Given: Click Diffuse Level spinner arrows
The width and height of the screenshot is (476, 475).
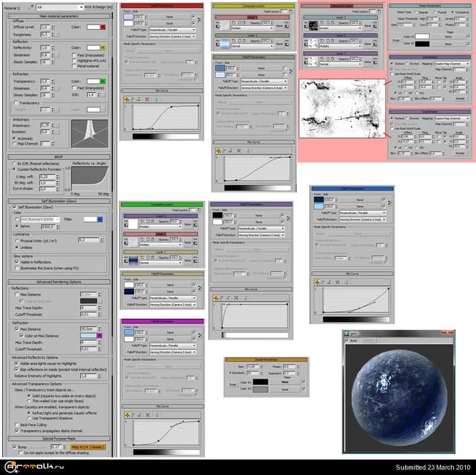Looking at the screenshot, I should point(53,27).
